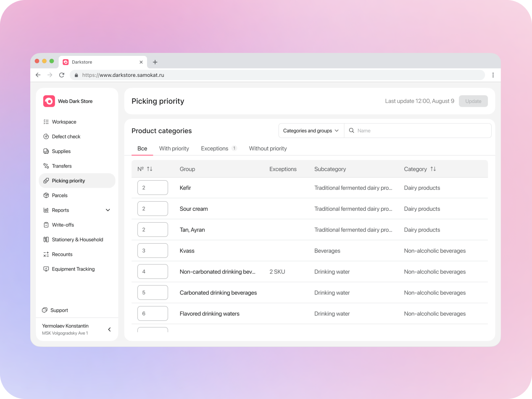Image resolution: width=532 pixels, height=399 pixels.
Task: Expand the Reports submenu chevron
Action: pyautogui.click(x=108, y=210)
